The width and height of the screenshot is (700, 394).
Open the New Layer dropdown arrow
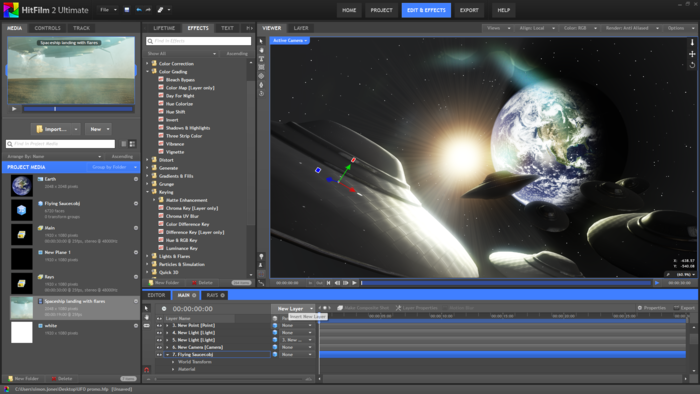[311, 308]
